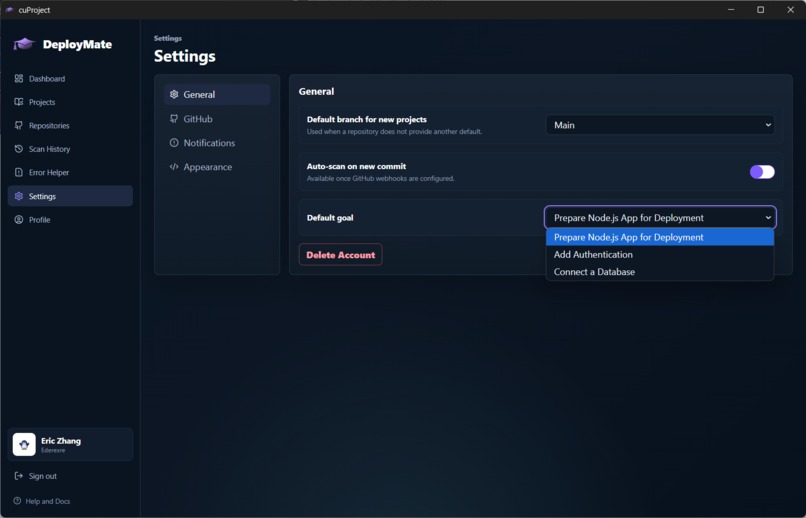The width and height of the screenshot is (806, 518).
Task: Click the Appearance code brackets icon
Action: [x=174, y=167]
